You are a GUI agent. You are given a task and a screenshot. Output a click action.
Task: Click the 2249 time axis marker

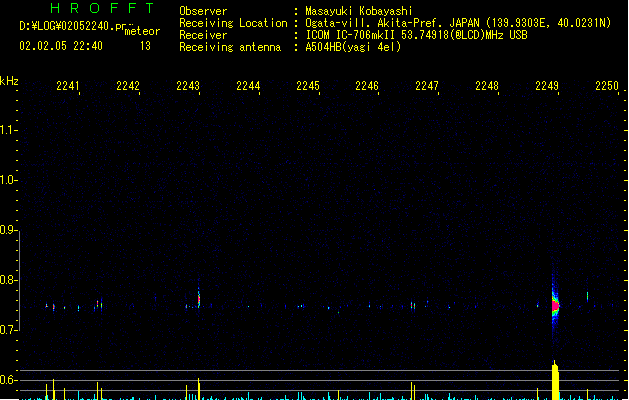547,85
